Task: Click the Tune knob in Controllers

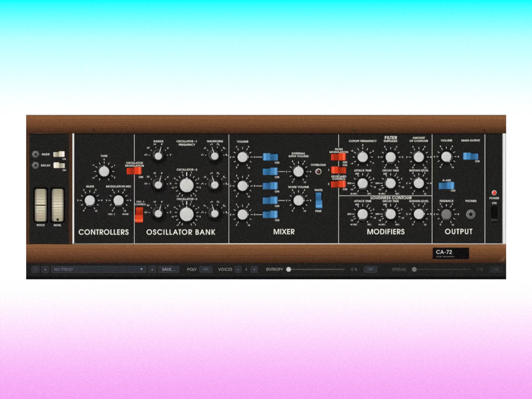Action: click(x=104, y=172)
